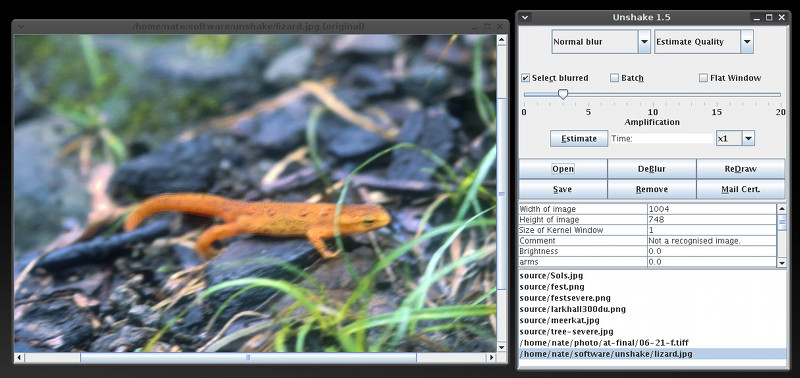
Task: Open the Unshake window menu arrow
Action: pos(525,17)
